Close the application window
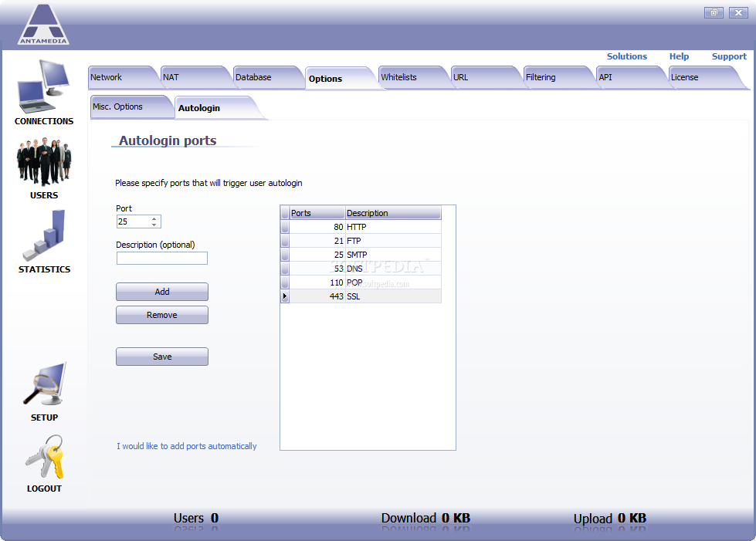This screenshot has width=756, height=541. click(738, 12)
